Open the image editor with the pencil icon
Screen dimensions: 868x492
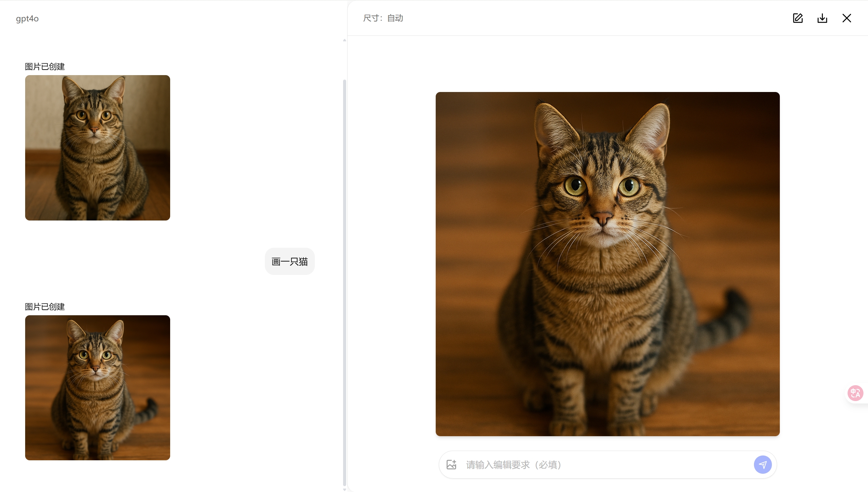(798, 18)
